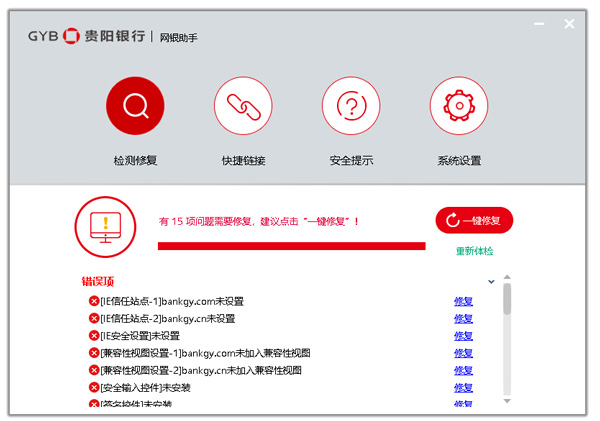This screenshot has height=421, width=600.
Task: Select the 检测修复 tab label
Action: pyautogui.click(x=135, y=160)
